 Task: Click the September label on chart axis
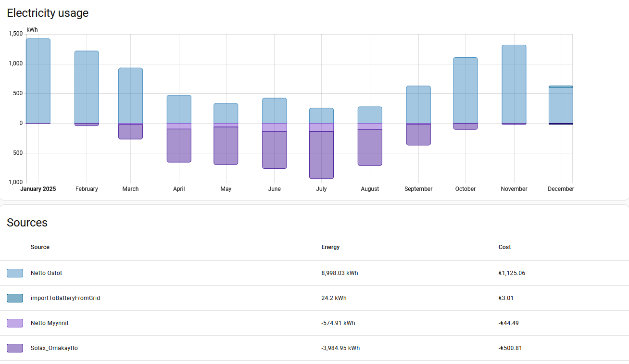(x=418, y=189)
